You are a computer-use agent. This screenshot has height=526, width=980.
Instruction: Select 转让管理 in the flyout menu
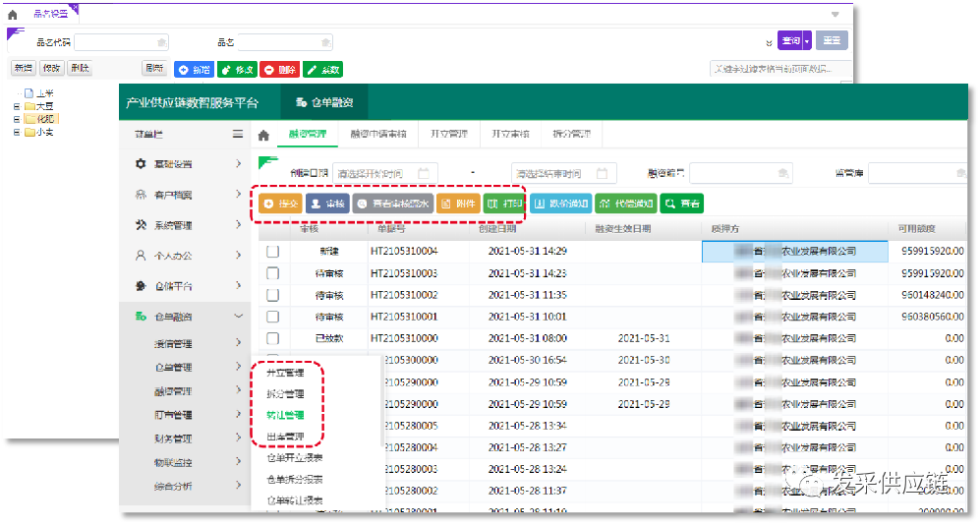click(x=285, y=415)
